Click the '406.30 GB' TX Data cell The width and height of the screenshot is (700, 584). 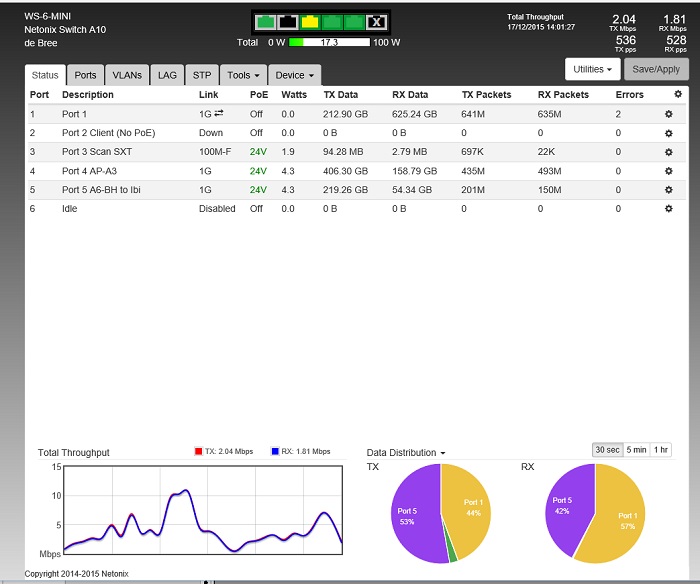(346, 171)
